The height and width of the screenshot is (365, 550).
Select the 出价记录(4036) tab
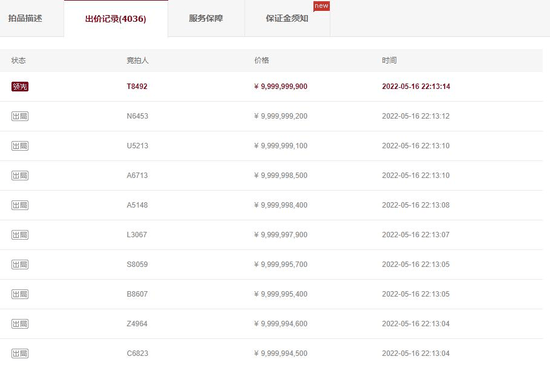click(x=116, y=18)
